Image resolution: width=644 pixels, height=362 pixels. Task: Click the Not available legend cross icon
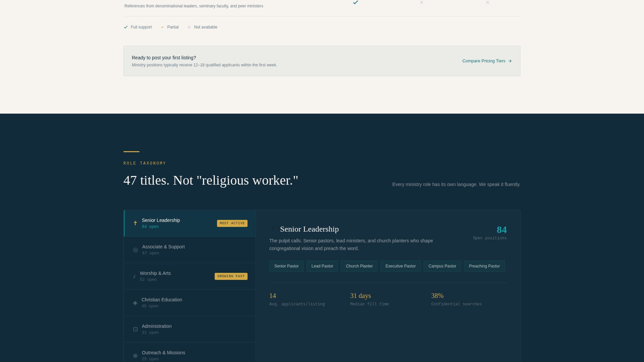pos(189,27)
